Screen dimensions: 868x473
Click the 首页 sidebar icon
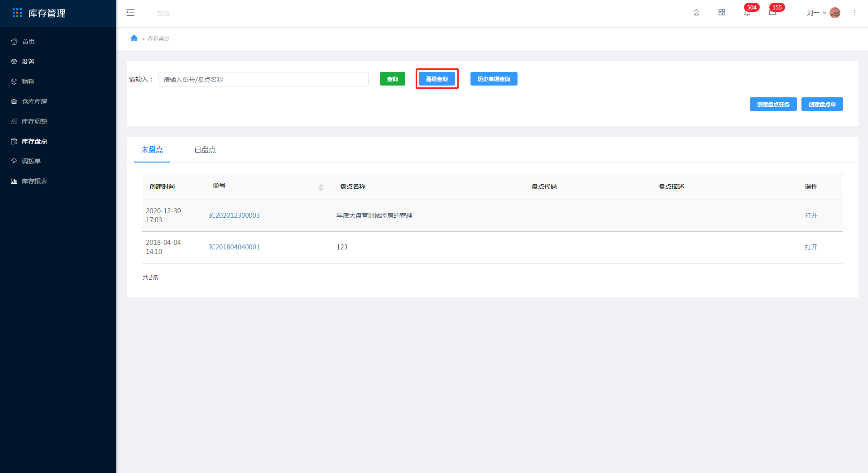click(x=14, y=42)
